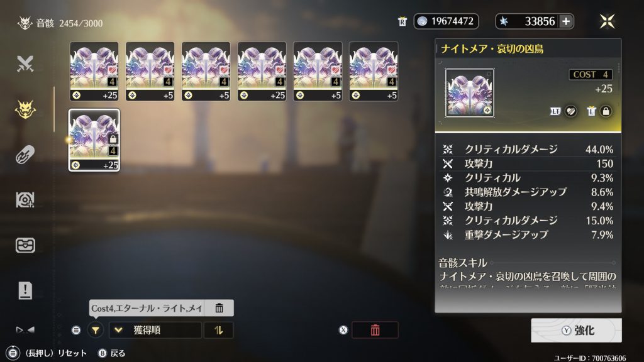The width and height of the screenshot is (644, 362).
Task: Open the pill-shaped items sidebar tab
Action: (25, 155)
